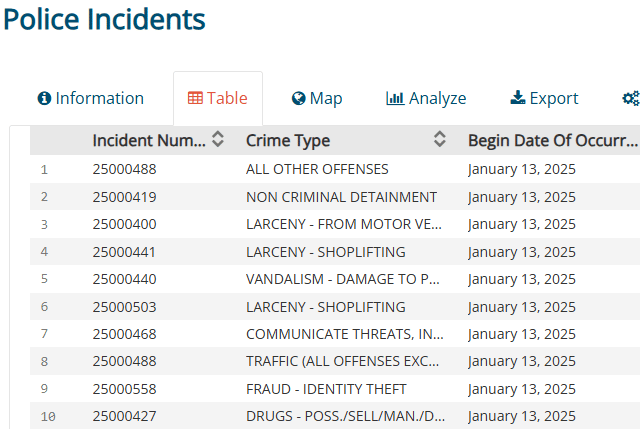Sort by Crime Type column arrows
Image resolution: width=640 pixels, height=429 pixels.
(x=439, y=141)
